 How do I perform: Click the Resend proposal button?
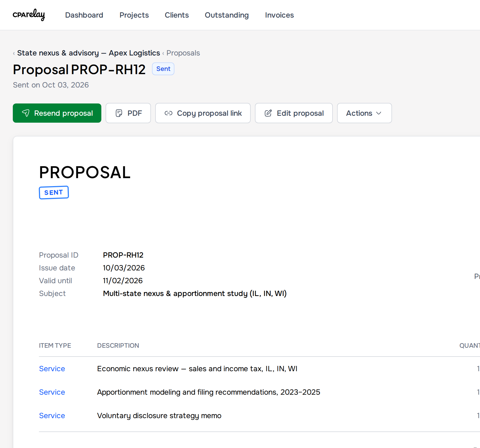click(57, 113)
